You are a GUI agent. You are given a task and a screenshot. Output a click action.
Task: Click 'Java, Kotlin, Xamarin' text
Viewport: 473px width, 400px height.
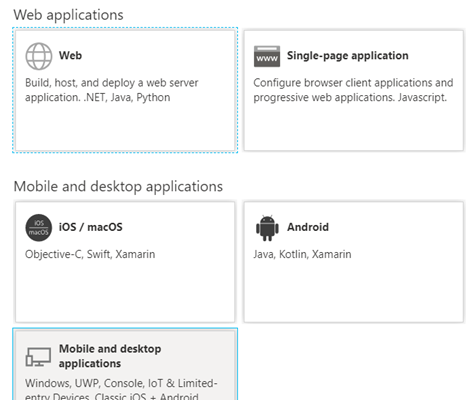pos(302,254)
